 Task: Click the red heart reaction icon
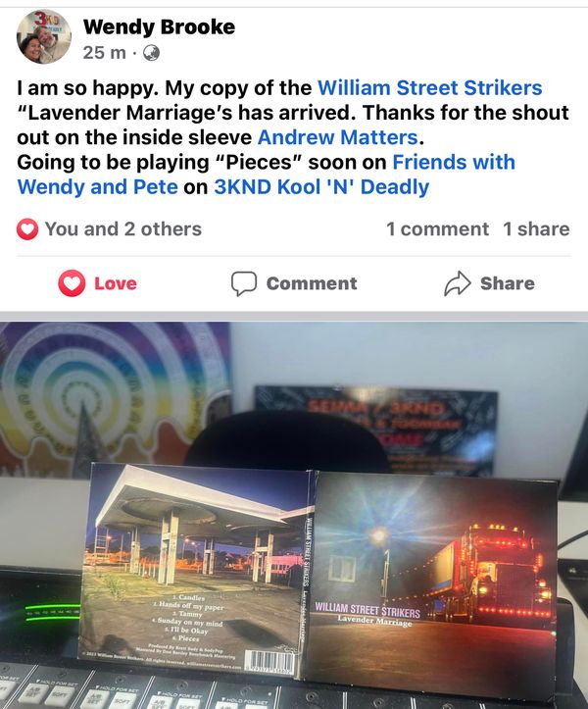click(27, 229)
